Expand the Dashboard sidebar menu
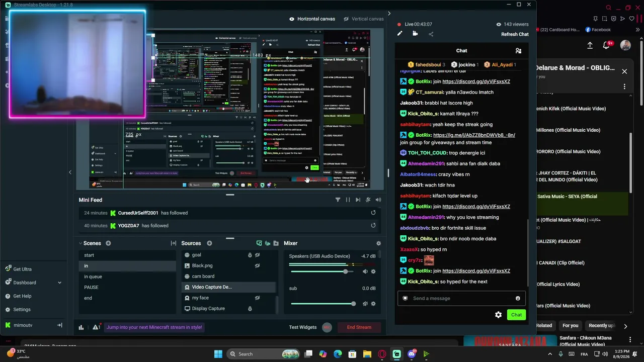644x362 pixels. click(x=59, y=283)
